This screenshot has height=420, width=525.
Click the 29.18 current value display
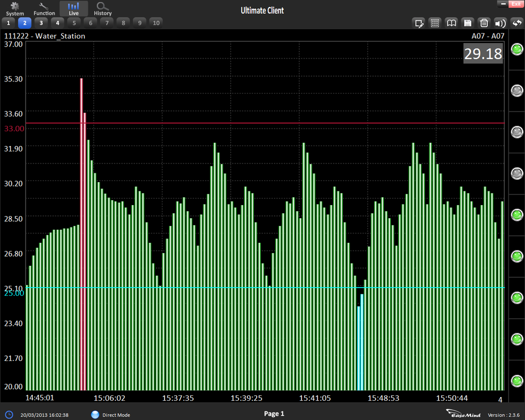click(483, 54)
